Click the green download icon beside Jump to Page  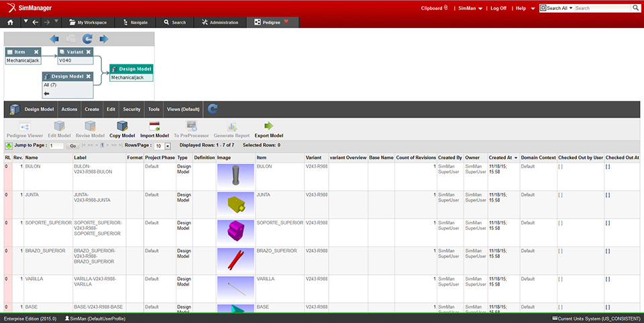point(9,145)
